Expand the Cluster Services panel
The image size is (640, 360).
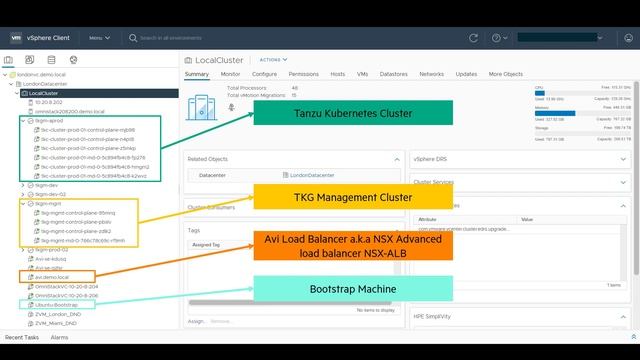click(623, 182)
